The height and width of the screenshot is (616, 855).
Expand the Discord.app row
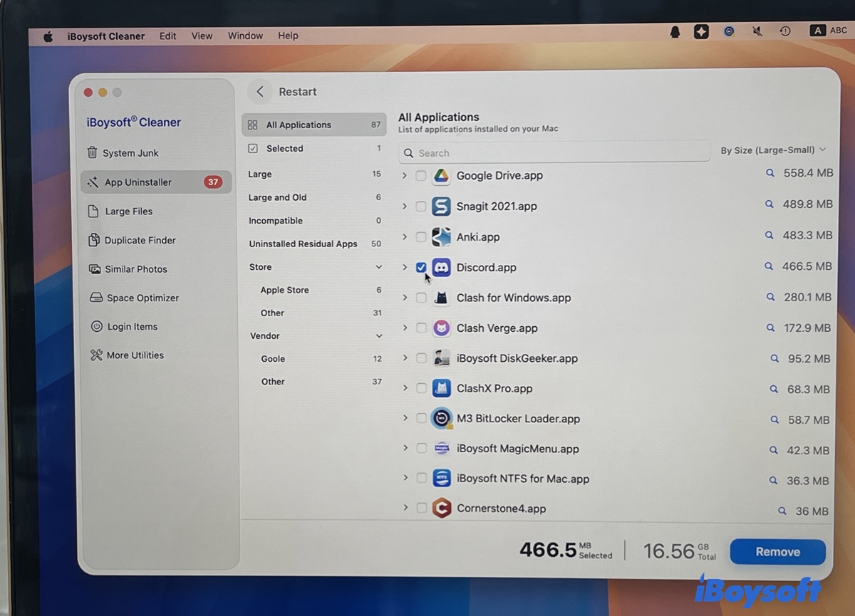[405, 267]
